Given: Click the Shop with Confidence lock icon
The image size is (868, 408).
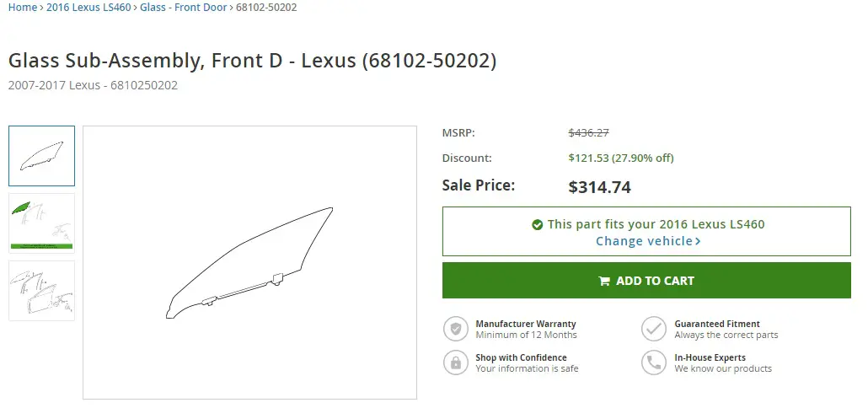Looking at the screenshot, I should click(x=456, y=362).
